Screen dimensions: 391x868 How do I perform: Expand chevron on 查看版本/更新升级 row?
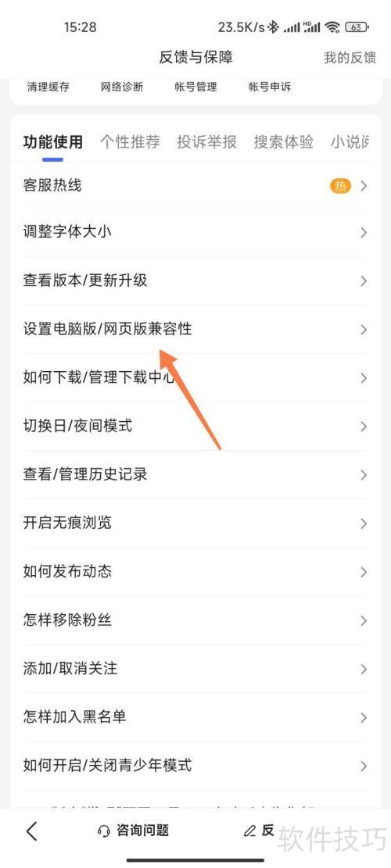(364, 281)
